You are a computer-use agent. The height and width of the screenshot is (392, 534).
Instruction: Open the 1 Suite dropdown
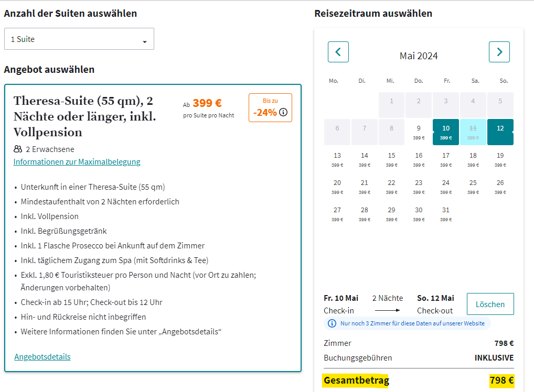(x=79, y=39)
